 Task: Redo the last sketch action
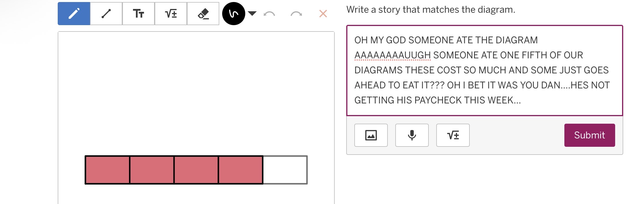pyautogui.click(x=296, y=14)
